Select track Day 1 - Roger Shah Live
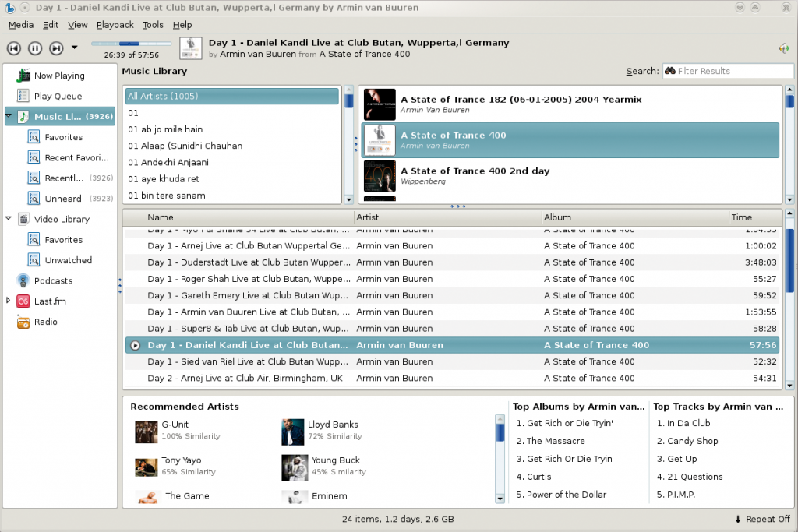798x532 pixels. point(453,279)
